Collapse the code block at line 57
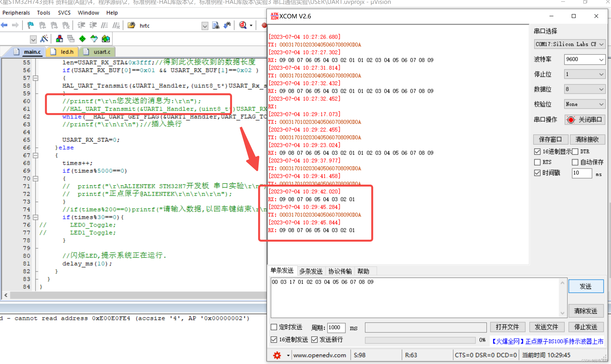The height and width of the screenshot is (364, 611). coord(36,78)
